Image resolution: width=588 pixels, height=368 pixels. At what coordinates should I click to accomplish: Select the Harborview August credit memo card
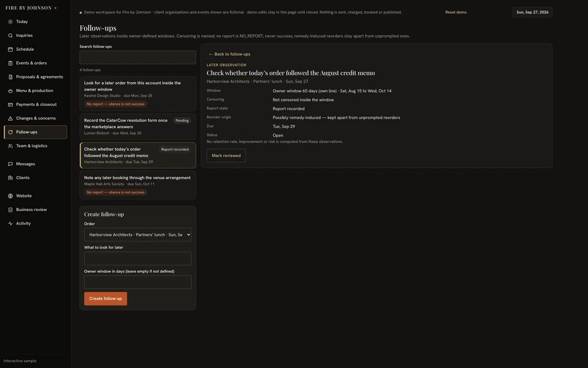[x=138, y=155]
